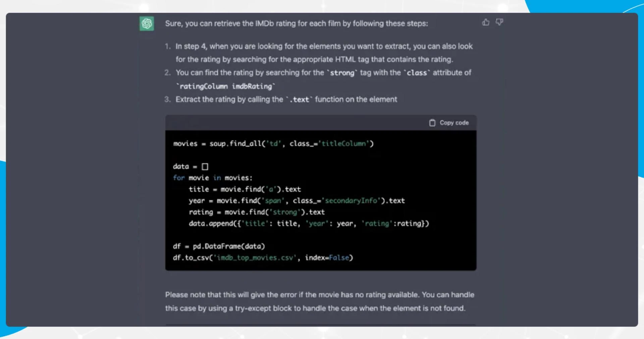Click the code block header bar
The width and height of the screenshot is (644, 339).
point(321,123)
